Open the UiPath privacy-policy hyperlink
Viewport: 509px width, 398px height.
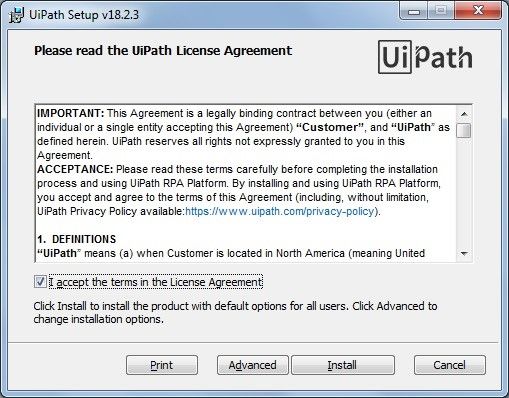tap(279, 211)
